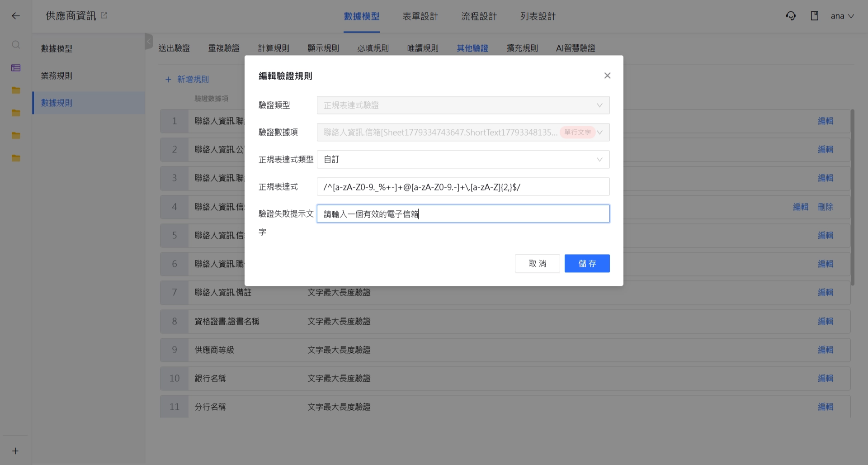Switch to 表單設計 tab
Screen dimensions: 868x465
coord(420,16)
